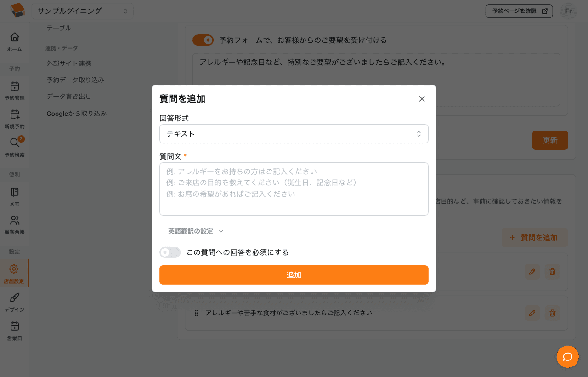Delete the アレルギーや苦手な食材 question with trash icon

553,313
